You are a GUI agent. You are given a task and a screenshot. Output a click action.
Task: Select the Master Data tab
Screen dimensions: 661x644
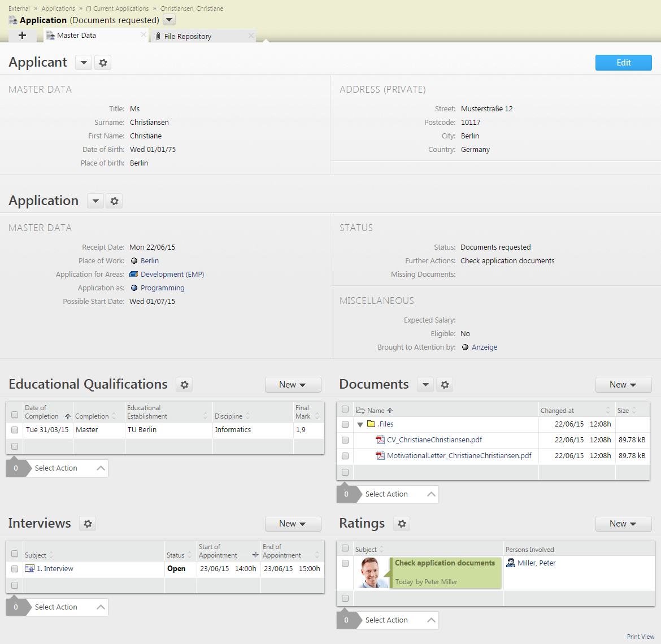click(x=76, y=36)
